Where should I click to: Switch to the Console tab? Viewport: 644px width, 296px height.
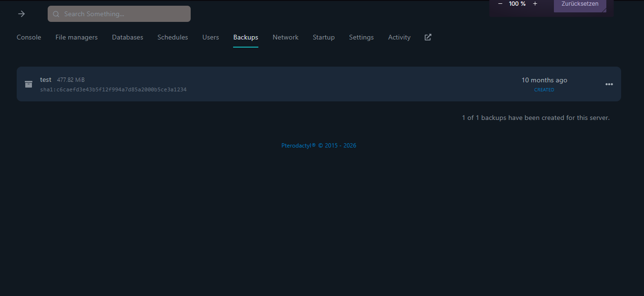click(x=29, y=37)
